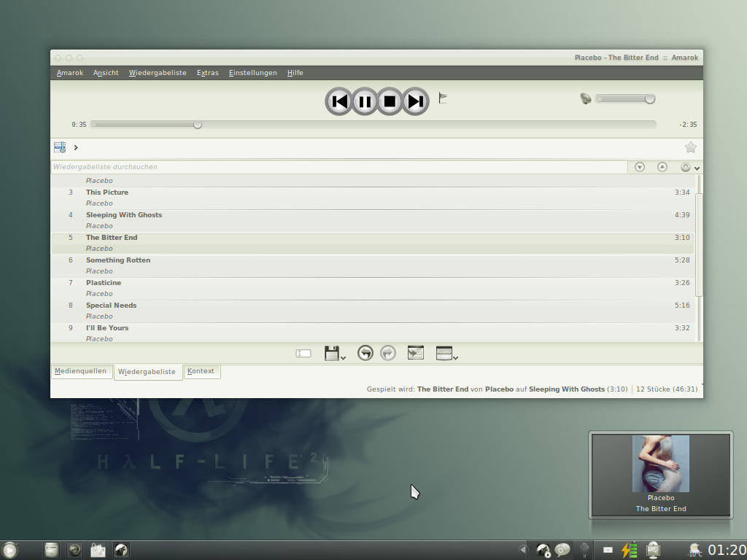The height and width of the screenshot is (560, 747).
Task: Mute audio via the speaker icon
Action: [x=586, y=98]
